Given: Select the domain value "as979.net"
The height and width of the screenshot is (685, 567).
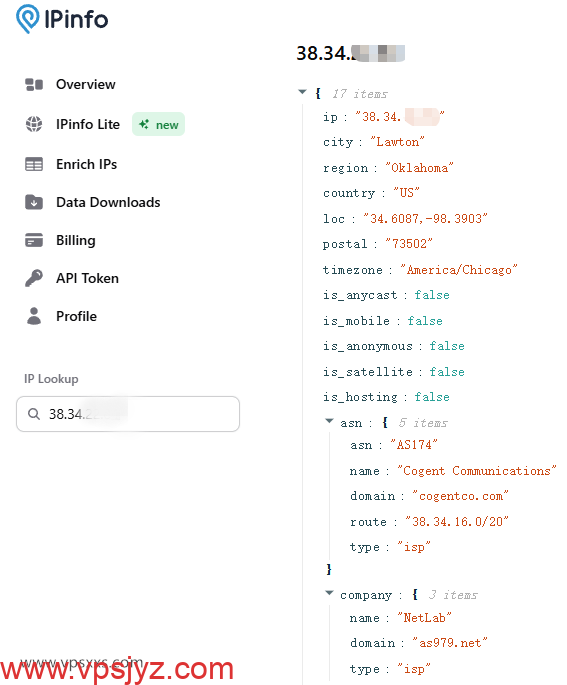Looking at the screenshot, I should 450,643.
